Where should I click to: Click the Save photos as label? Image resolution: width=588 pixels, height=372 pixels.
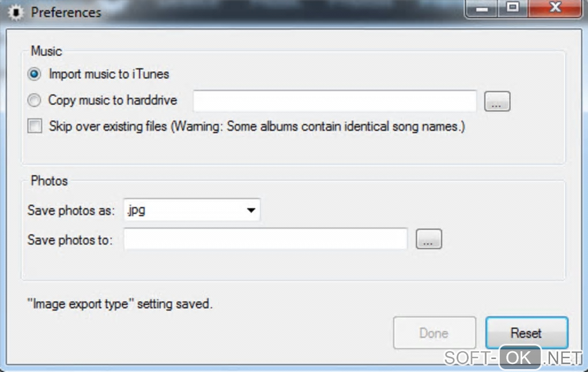71,211
